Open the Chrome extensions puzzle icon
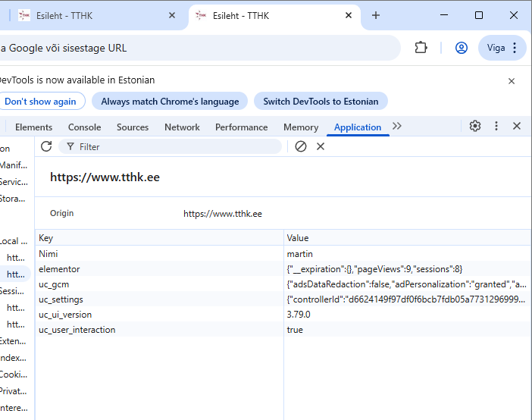This screenshot has height=420, width=532. point(421,48)
